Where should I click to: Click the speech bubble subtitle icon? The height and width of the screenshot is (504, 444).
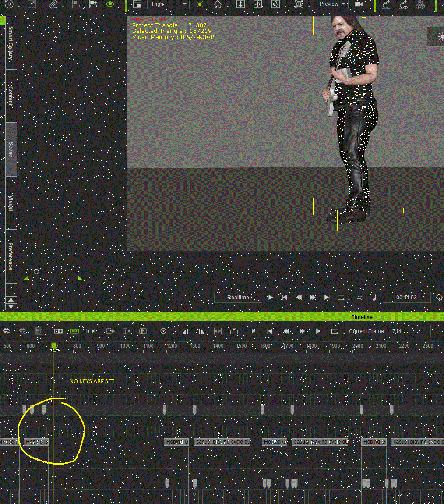click(360, 297)
